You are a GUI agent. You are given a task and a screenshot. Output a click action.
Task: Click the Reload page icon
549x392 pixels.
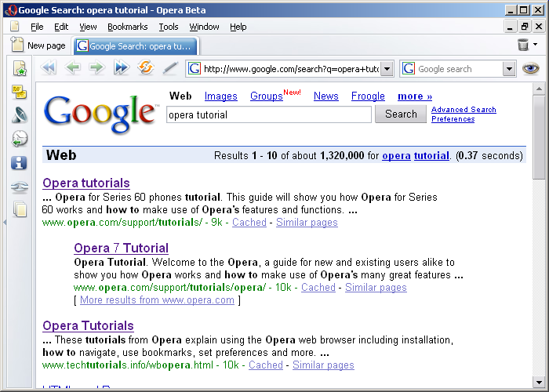pos(145,68)
